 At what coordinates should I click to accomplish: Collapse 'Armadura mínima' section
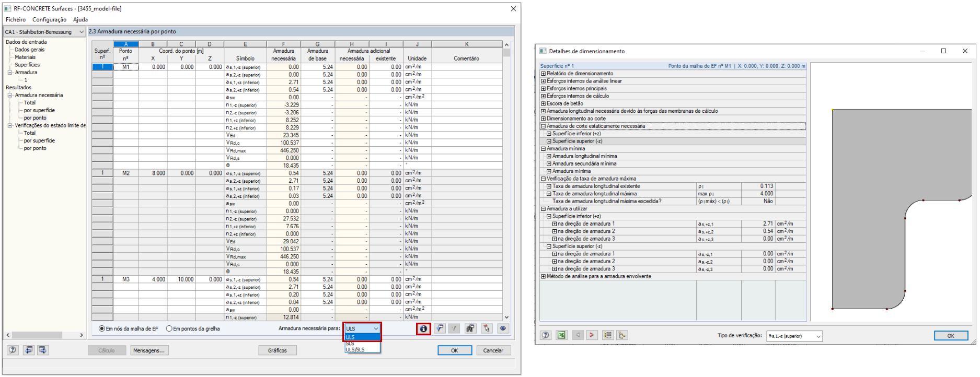[x=543, y=149]
